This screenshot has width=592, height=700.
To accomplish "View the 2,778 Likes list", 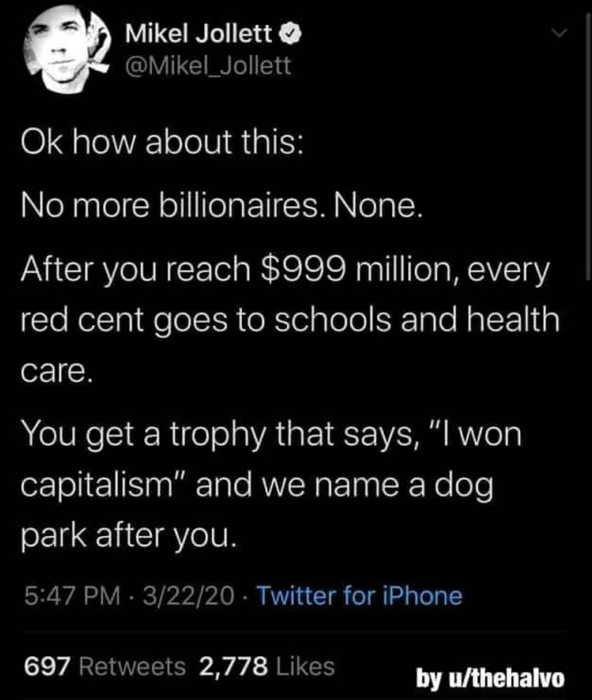I will (267, 666).
